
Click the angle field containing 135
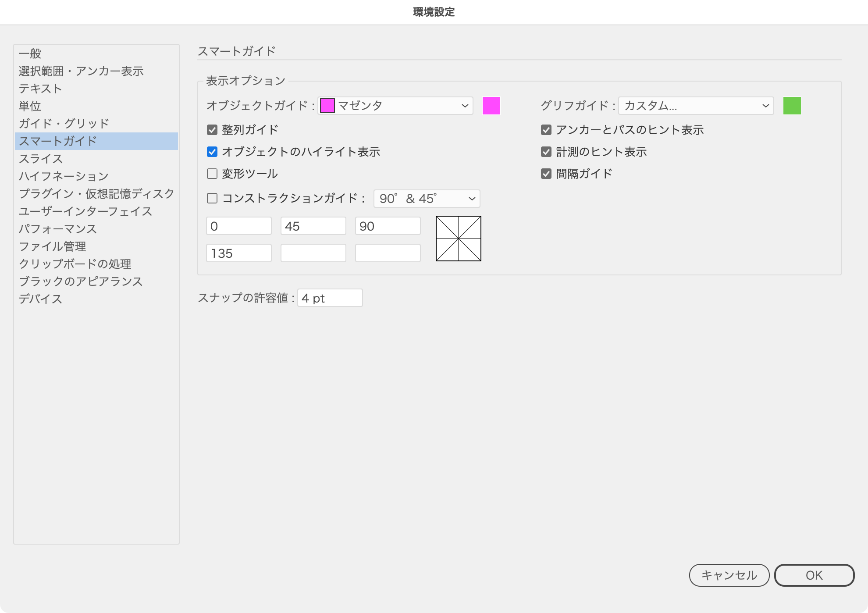(x=238, y=253)
